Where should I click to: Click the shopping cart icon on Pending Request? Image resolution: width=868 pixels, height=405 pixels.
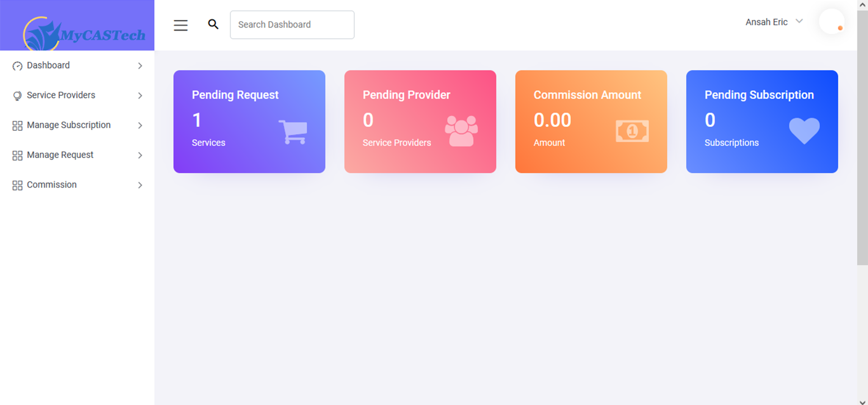pyautogui.click(x=293, y=132)
